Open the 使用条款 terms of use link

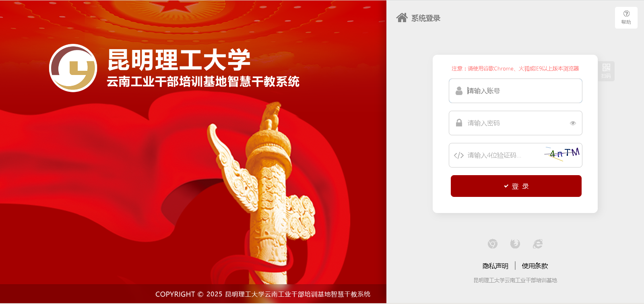[x=535, y=266]
